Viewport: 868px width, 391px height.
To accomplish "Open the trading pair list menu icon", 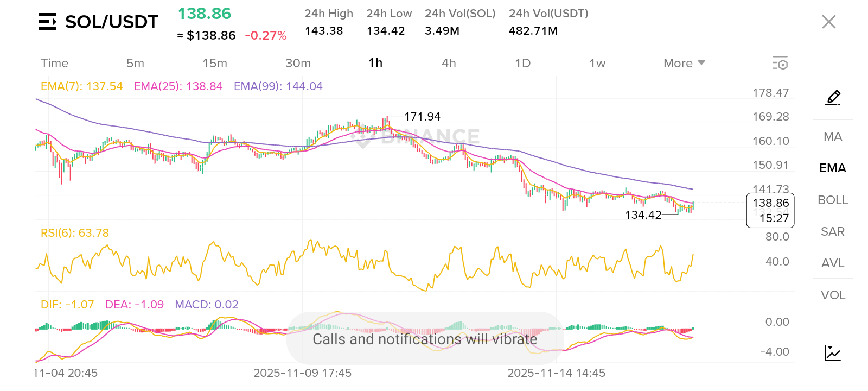I will pos(48,22).
